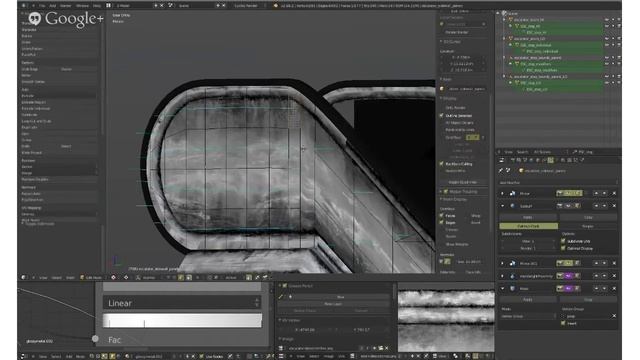Move Mirror.001 modifier down arrow icon
The image size is (640, 360).
tap(604, 263)
